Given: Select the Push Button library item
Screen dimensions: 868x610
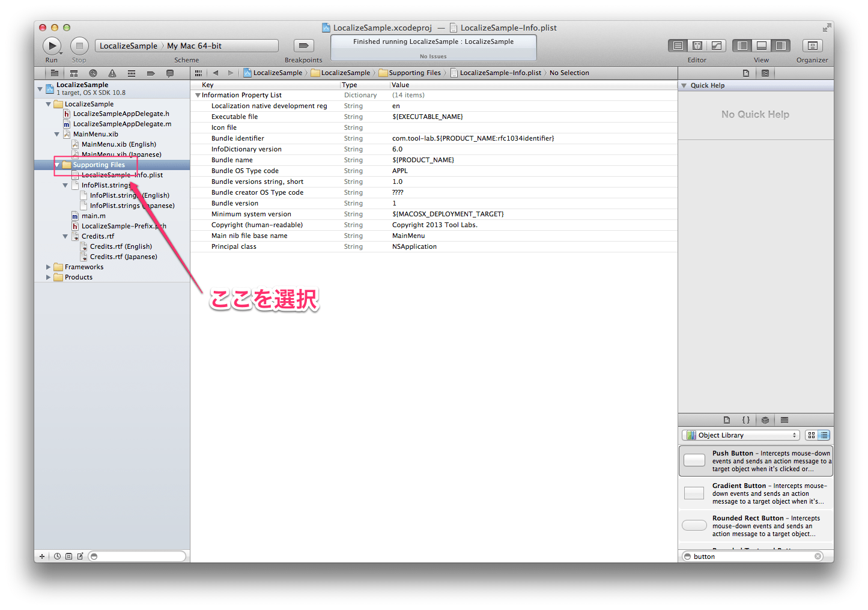Looking at the screenshot, I should (x=756, y=461).
